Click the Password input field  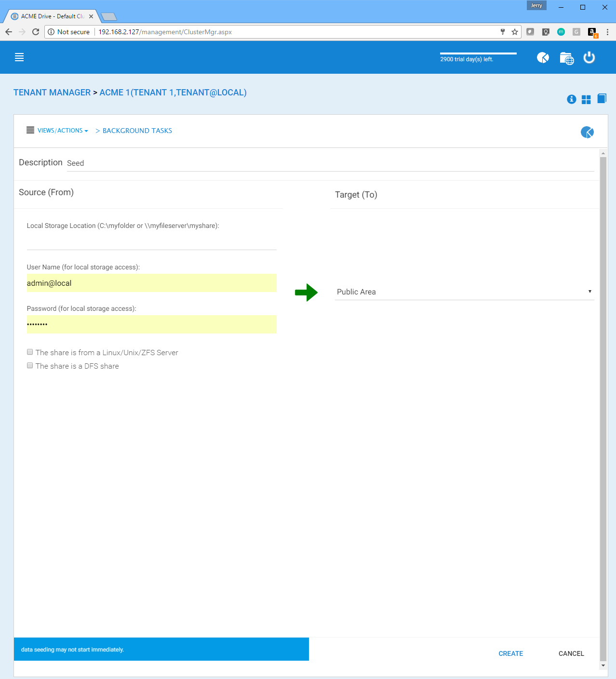coord(151,324)
